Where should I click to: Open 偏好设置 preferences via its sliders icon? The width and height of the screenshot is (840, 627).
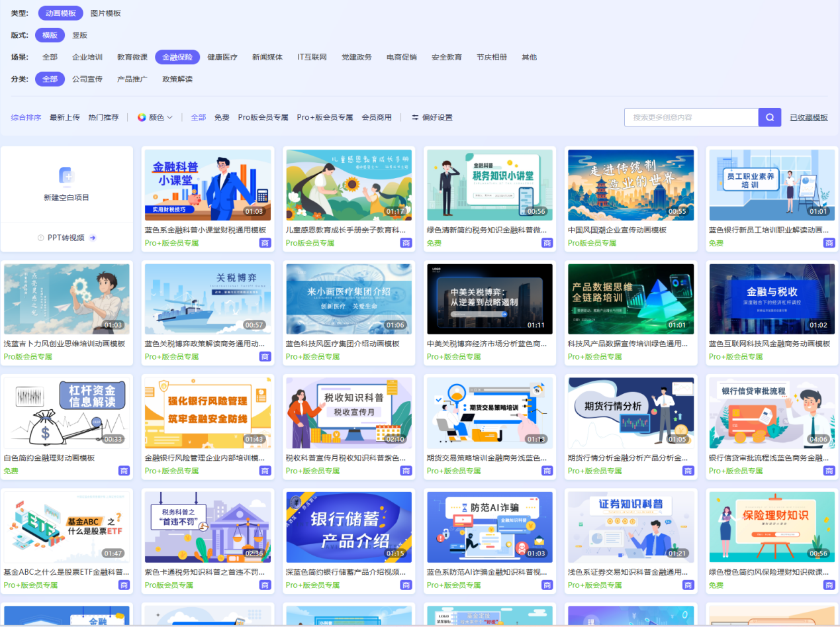pyautogui.click(x=415, y=117)
